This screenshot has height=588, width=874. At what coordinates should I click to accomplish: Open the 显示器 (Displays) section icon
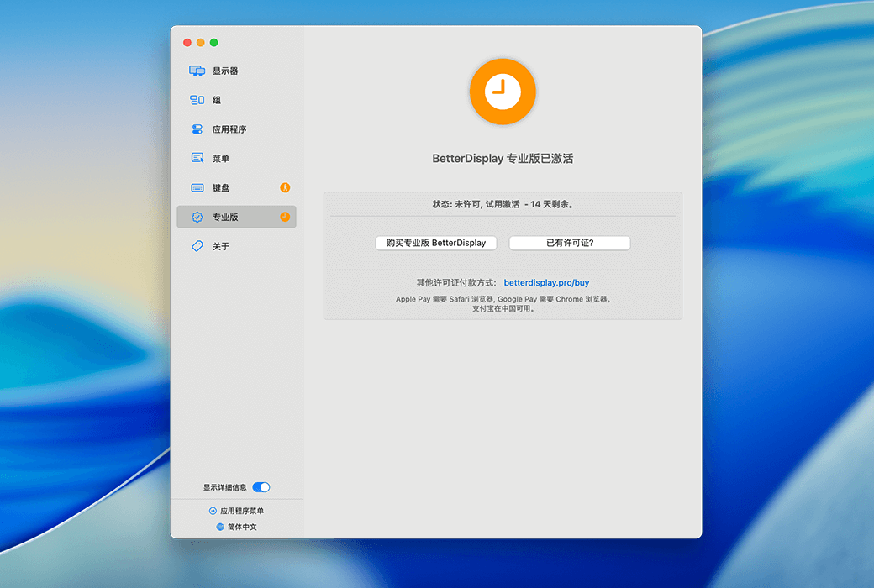pyautogui.click(x=197, y=71)
